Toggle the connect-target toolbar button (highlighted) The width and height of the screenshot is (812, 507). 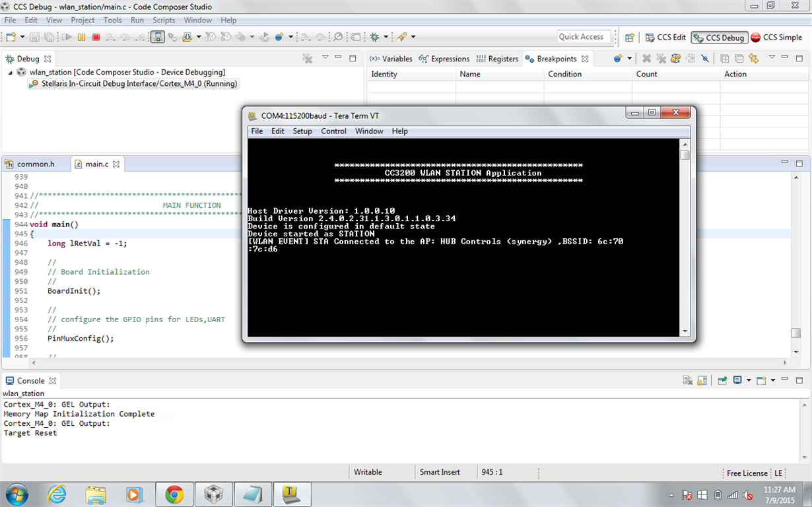158,37
